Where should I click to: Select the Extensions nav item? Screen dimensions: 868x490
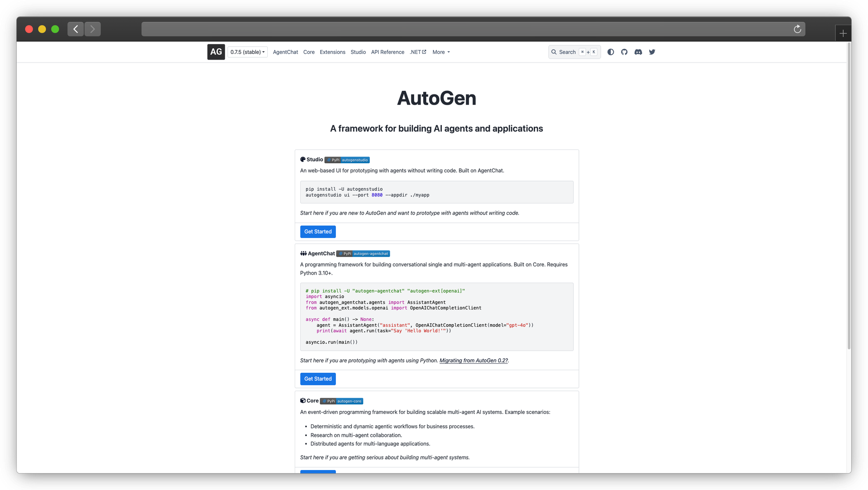coord(332,52)
